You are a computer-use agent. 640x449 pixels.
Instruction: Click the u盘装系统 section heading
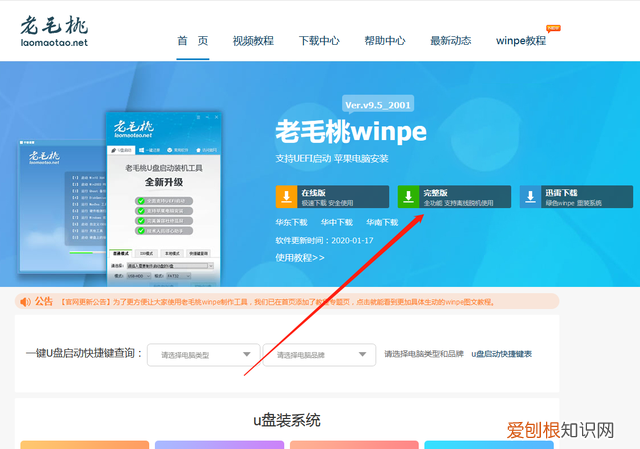tap(287, 420)
